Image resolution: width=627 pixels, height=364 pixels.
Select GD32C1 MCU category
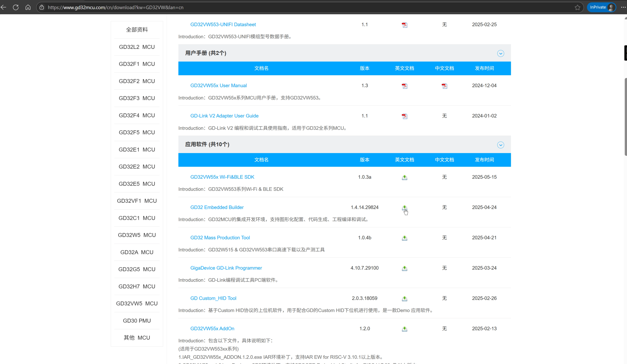coord(137,218)
